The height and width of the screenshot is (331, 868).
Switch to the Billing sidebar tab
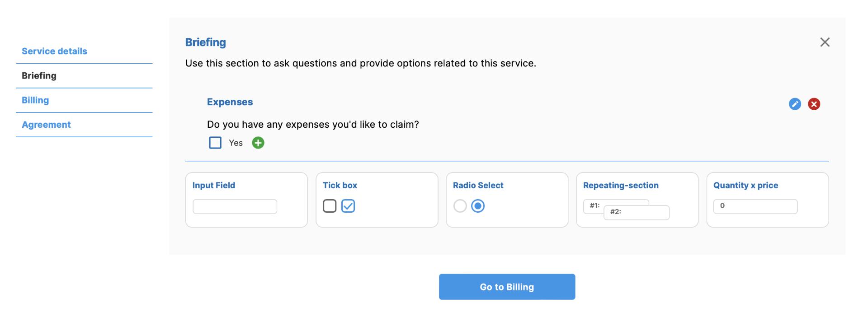[x=35, y=100]
